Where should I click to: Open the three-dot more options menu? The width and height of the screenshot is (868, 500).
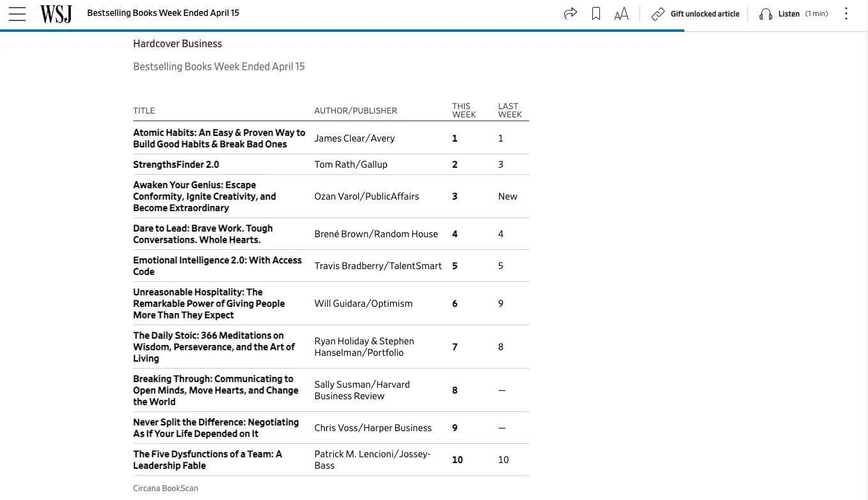click(846, 13)
